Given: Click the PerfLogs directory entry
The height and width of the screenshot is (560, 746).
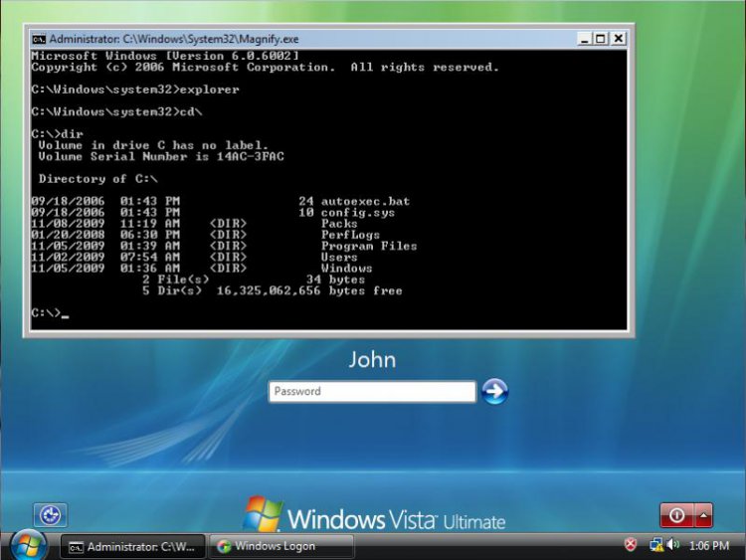Looking at the screenshot, I should tap(350, 235).
